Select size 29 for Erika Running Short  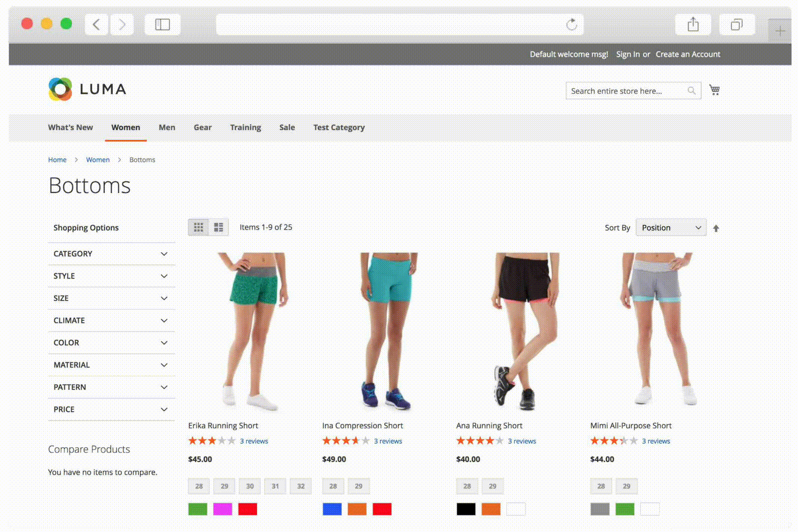click(225, 486)
